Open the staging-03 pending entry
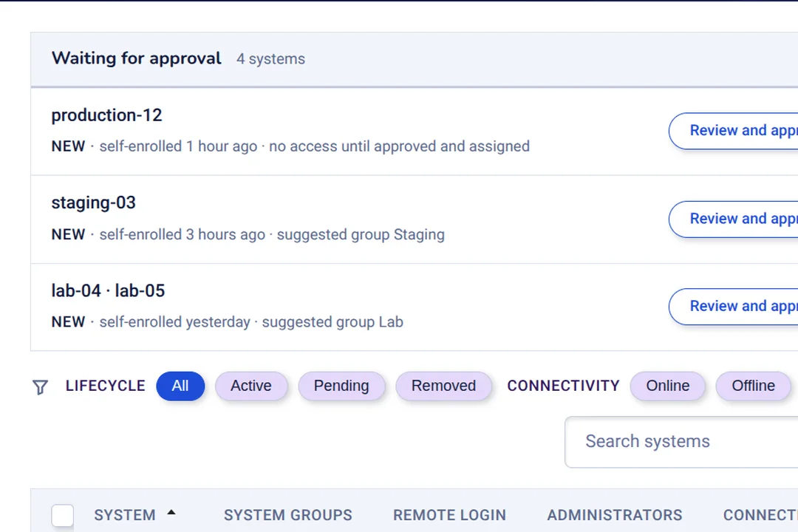The width and height of the screenshot is (798, 532). 94,202
